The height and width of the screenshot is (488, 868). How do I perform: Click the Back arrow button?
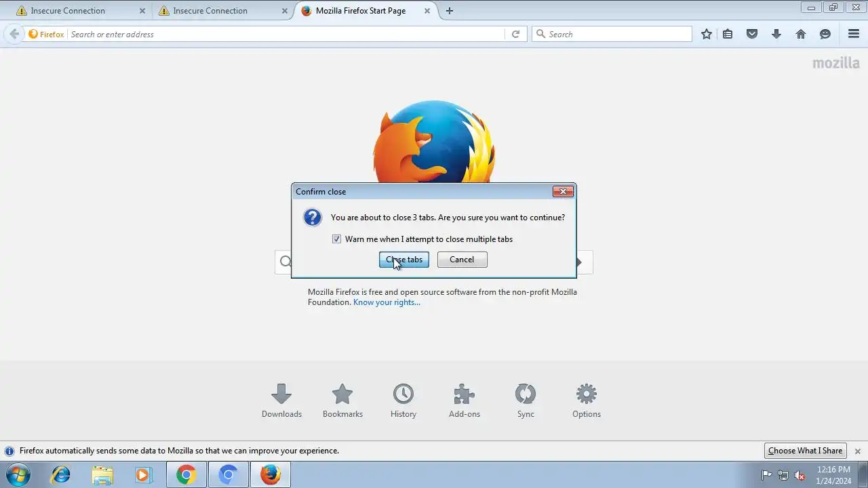click(14, 34)
